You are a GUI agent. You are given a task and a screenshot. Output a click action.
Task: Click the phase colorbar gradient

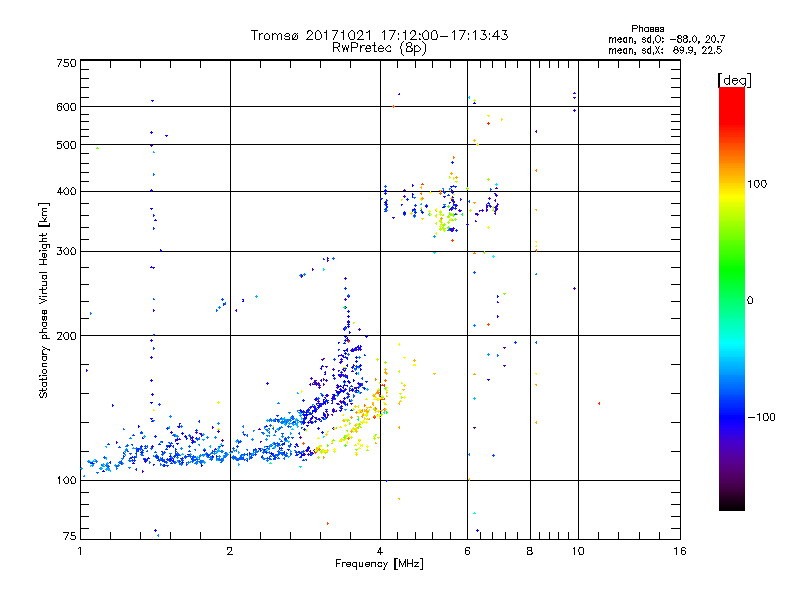[732, 298]
